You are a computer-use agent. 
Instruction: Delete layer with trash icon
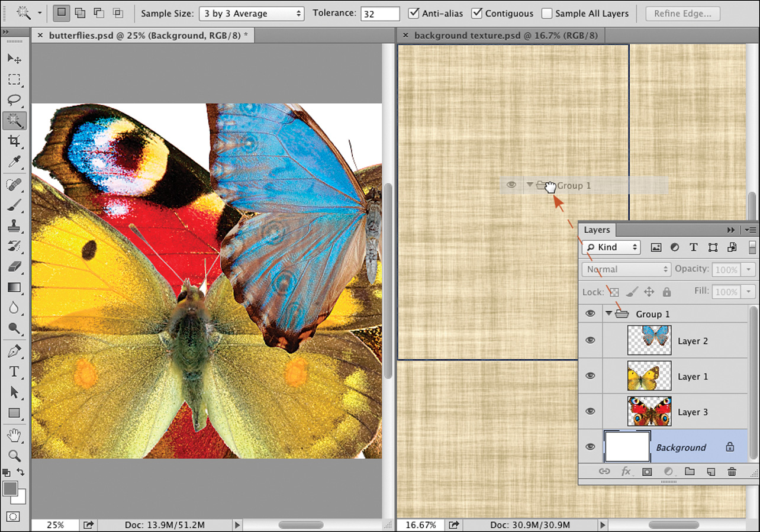(732, 472)
